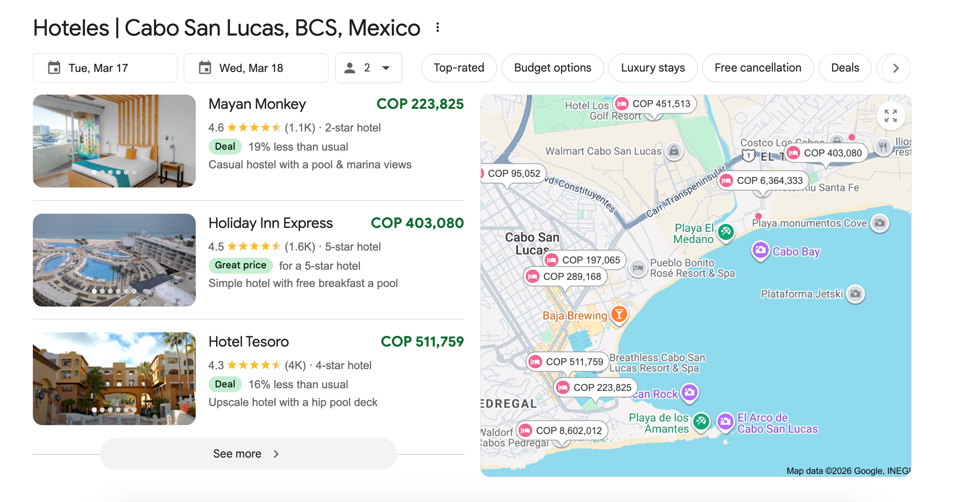Select the Luxury stays filter

pos(652,68)
